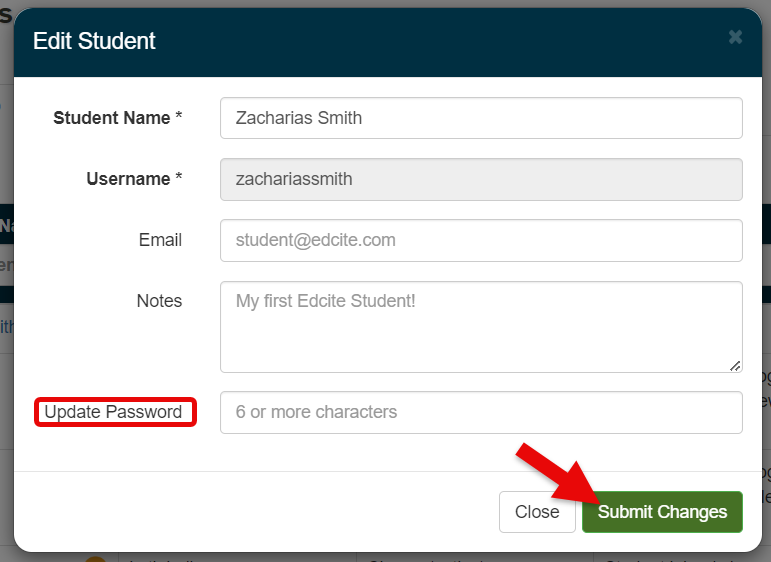Viewport: 771px width, 562px height.
Task: Focus the Update Password input box
Action: 481,412
